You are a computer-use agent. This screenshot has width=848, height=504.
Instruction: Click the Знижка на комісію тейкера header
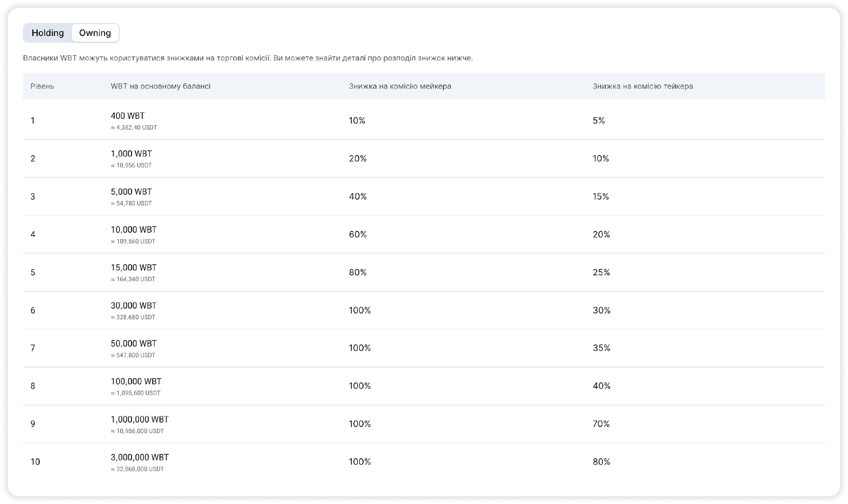point(643,86)
